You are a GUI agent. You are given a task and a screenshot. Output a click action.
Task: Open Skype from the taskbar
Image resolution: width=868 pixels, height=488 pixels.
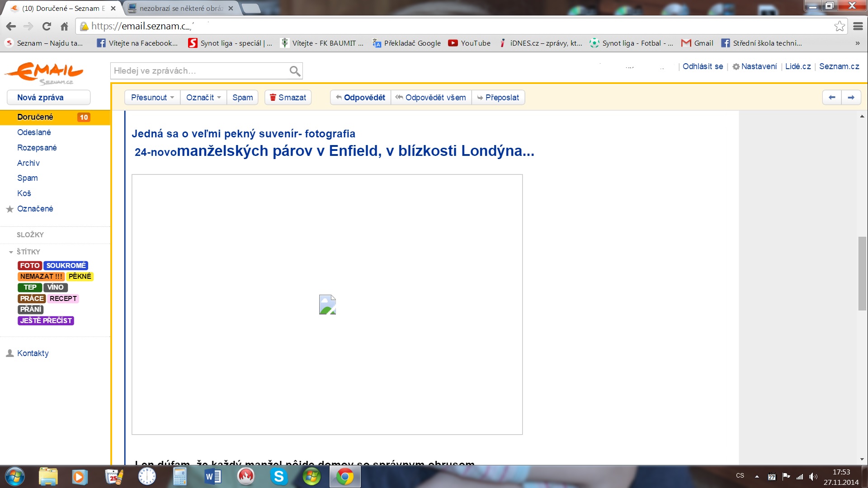pyautogui.click(x=279, y=477)
